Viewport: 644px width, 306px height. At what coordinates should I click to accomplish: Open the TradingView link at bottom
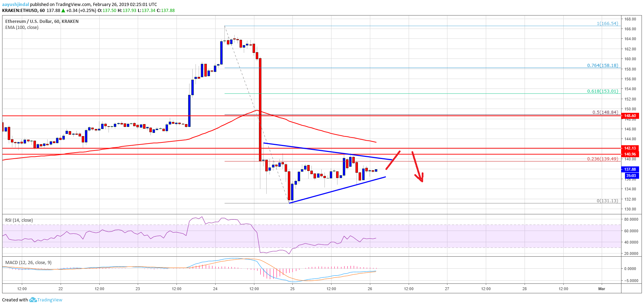pyautogui.click(x=50, y=300)
